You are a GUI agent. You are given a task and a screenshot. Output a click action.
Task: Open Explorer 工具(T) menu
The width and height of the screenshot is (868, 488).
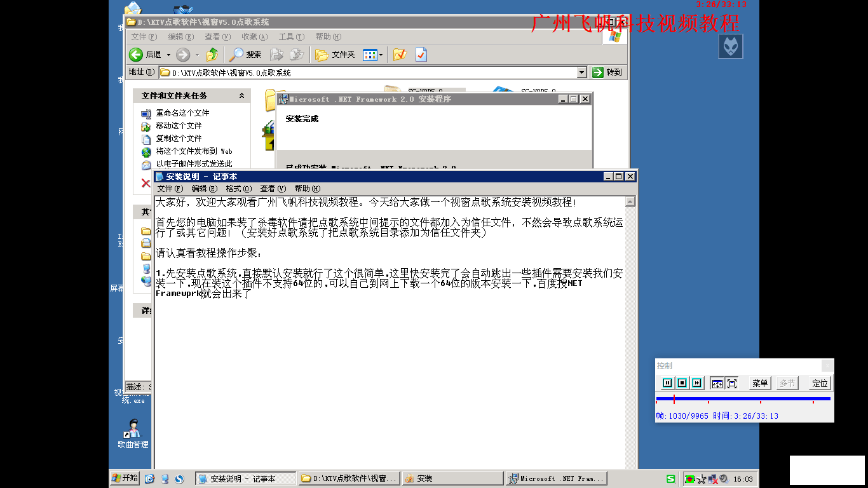(x=291, y=37)
